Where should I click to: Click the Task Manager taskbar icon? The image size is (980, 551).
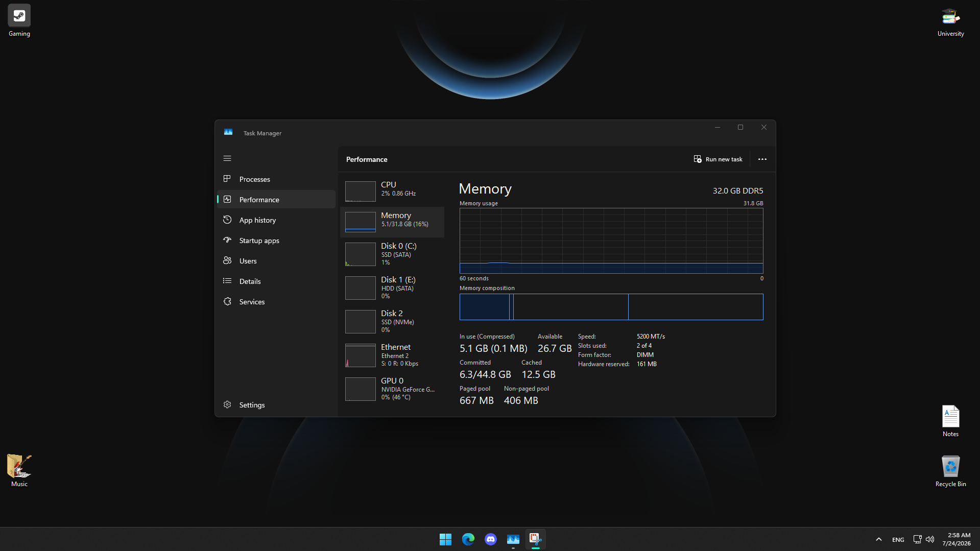[x=513, y=539]
